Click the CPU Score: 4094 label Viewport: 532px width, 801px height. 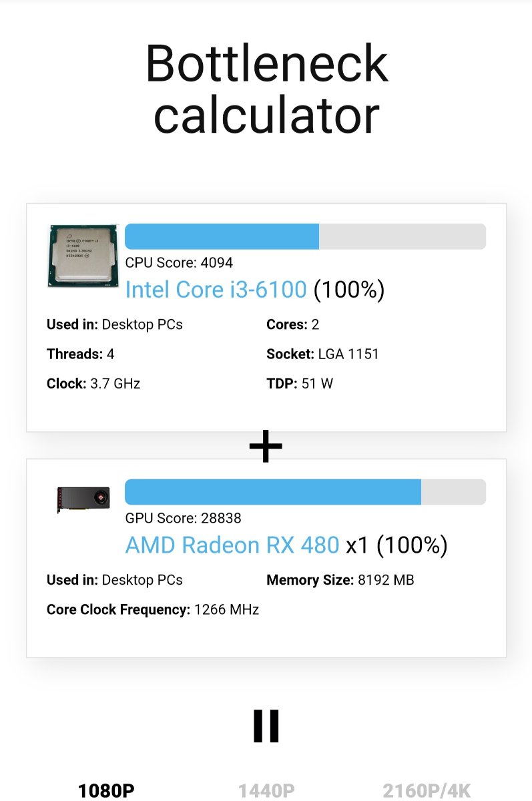(179, 263)
